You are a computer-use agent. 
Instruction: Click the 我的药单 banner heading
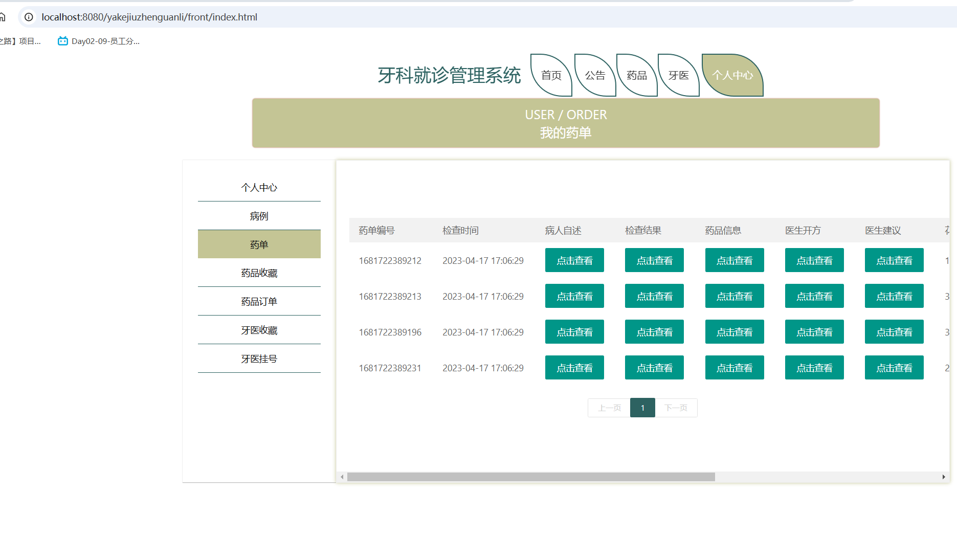tap(566, 132)
